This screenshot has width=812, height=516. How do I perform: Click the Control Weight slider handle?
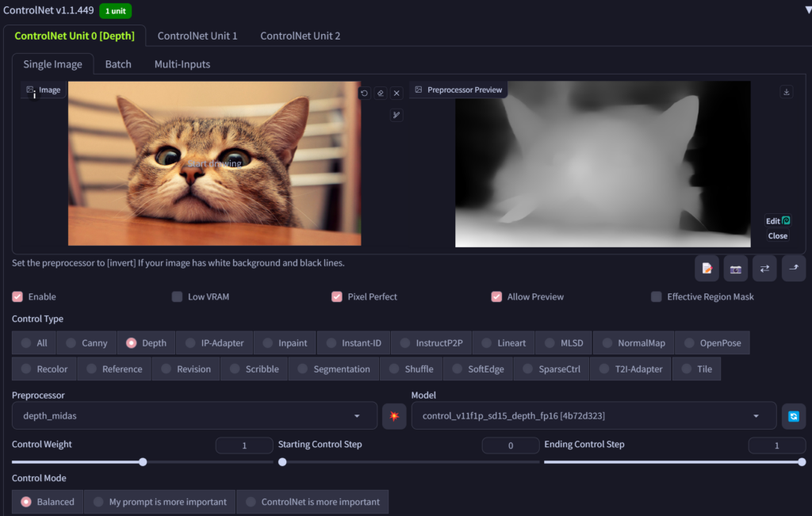143,461
